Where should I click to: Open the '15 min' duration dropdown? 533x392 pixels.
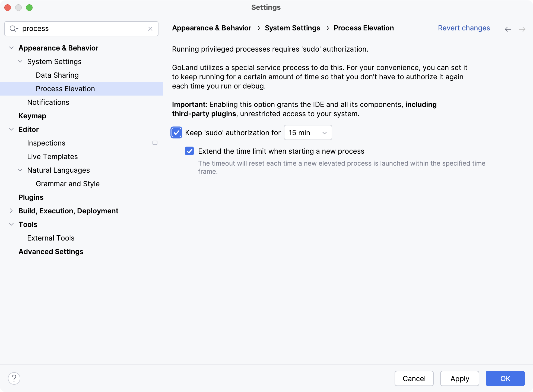pyautogui.click(x=308, y=133)
